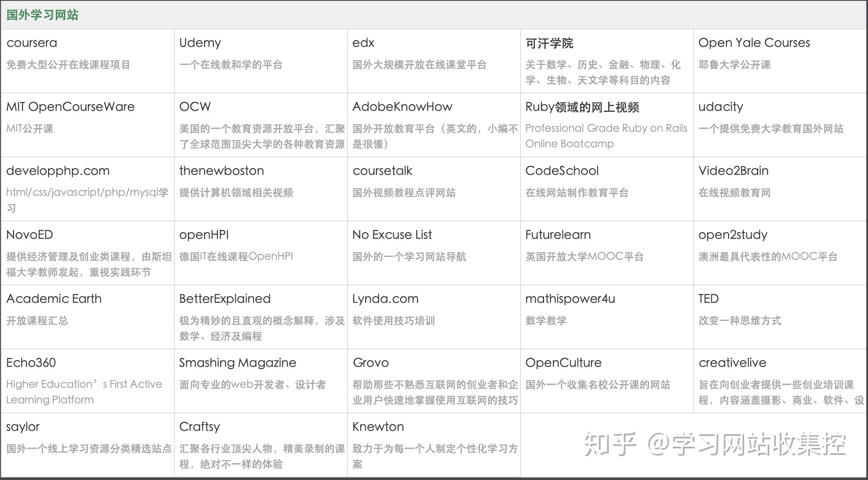Screen dimensions: 868x480
Task: Open the Udemy link
Action: 200,43
